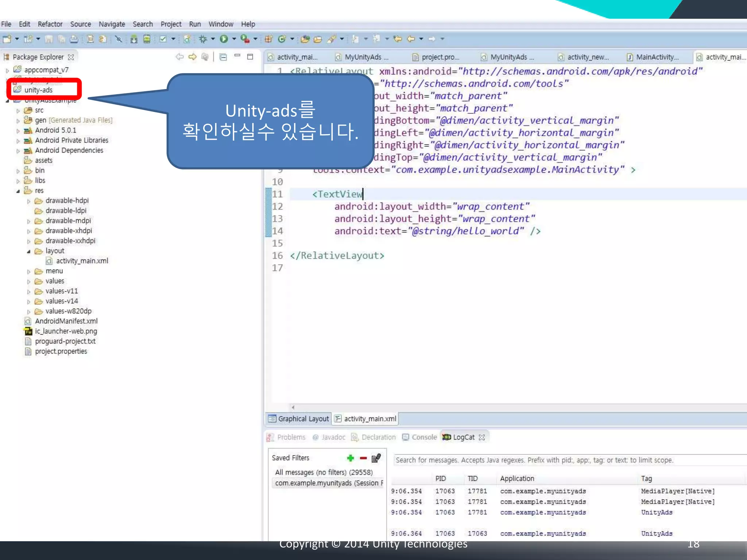Open the Debug button dropdown arrow
Screen dimensions: 747x560
213,39
